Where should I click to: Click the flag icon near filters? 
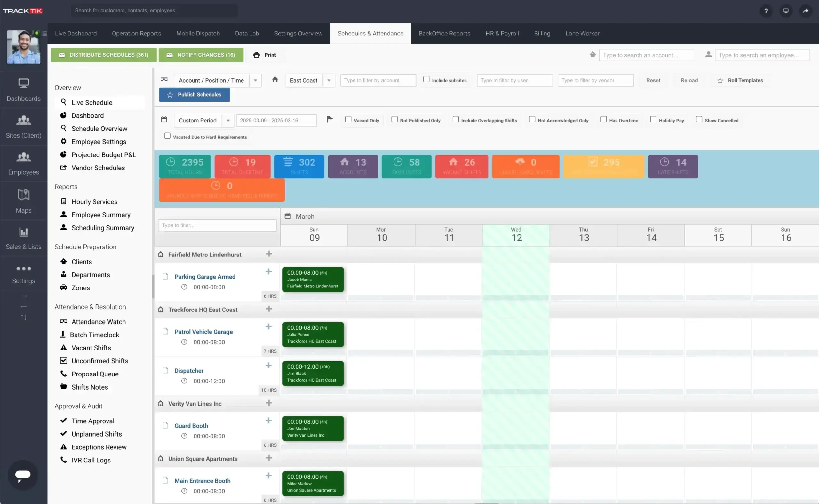pos(330,119)
